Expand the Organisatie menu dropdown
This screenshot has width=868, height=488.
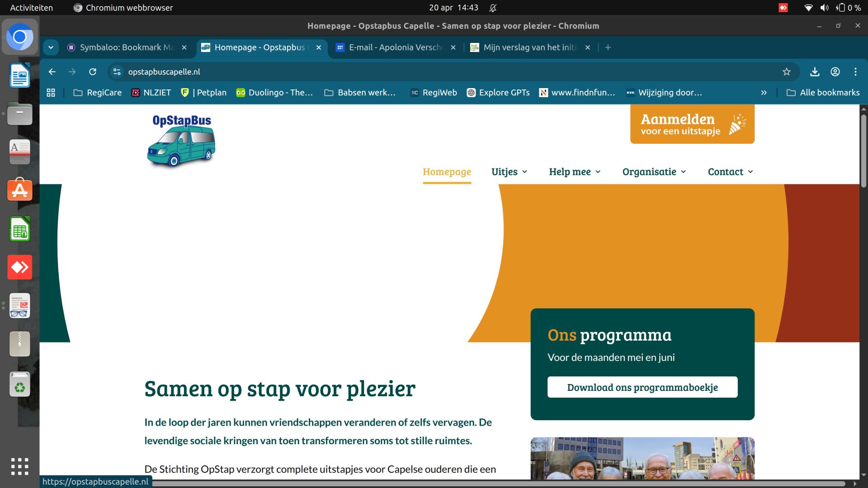654,172
